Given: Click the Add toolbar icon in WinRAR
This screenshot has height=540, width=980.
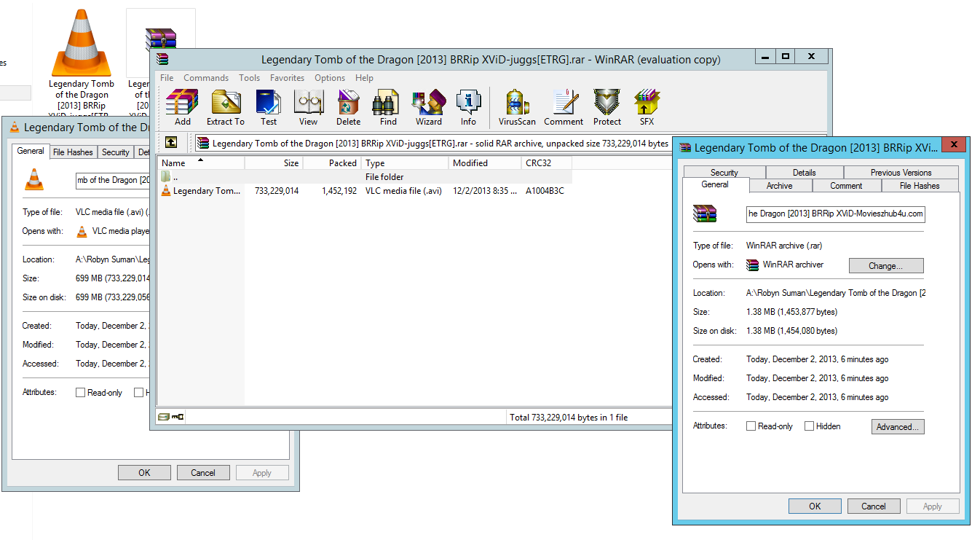Looking at the screenshot, I should point(182,107).
